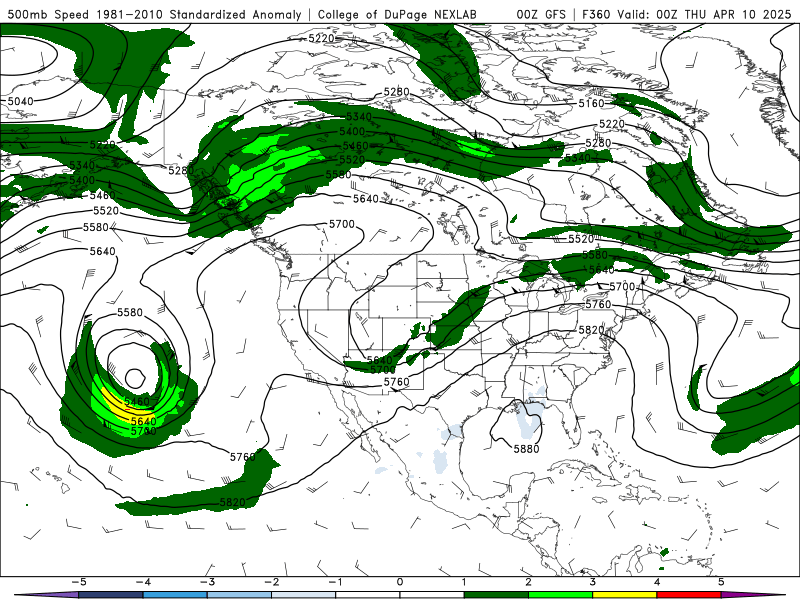Click the pale blue -2 to -1 colorbar segment
800x600 pixels.
click(304, 595)
